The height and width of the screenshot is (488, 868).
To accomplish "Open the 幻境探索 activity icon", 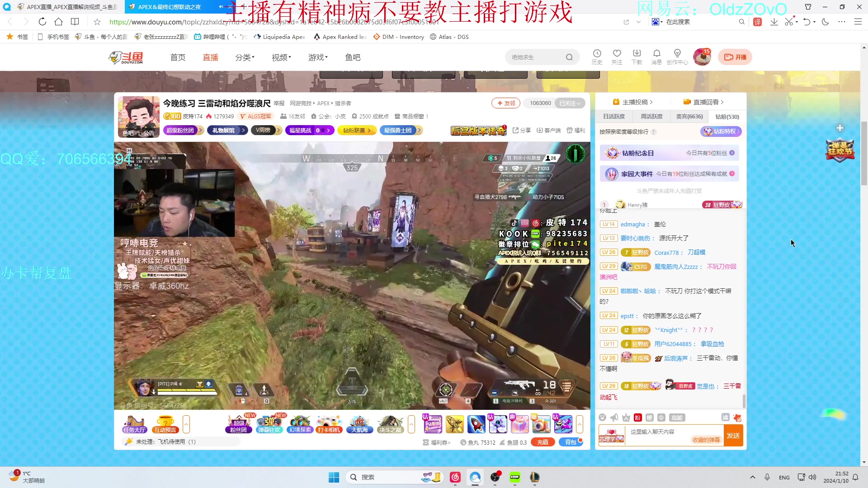I will [x=300, y=425].
